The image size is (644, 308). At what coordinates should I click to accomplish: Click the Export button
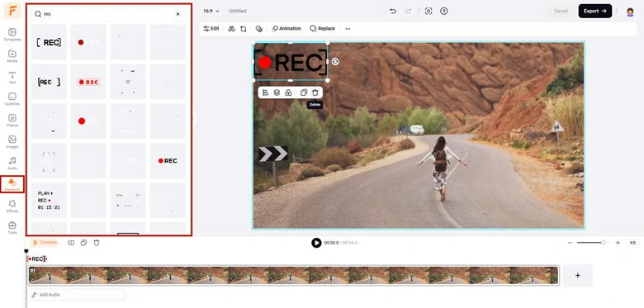pos(595,11)
